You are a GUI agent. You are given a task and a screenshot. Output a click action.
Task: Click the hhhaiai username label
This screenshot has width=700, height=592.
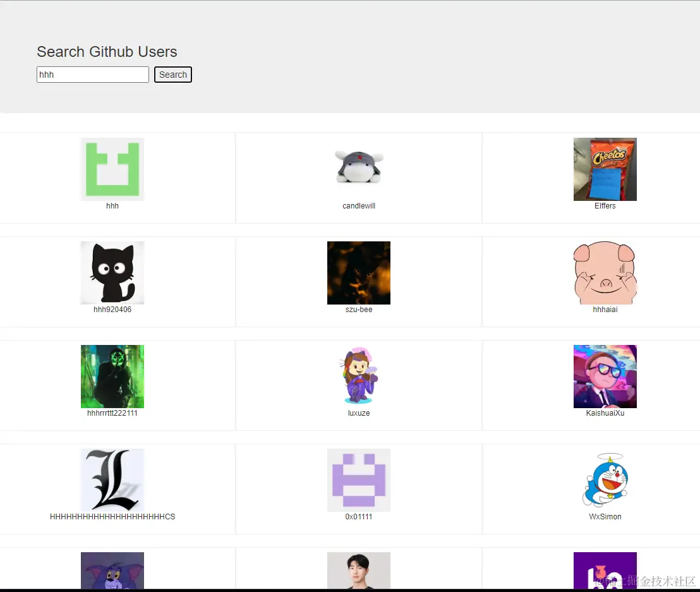(x=605, y=310)
